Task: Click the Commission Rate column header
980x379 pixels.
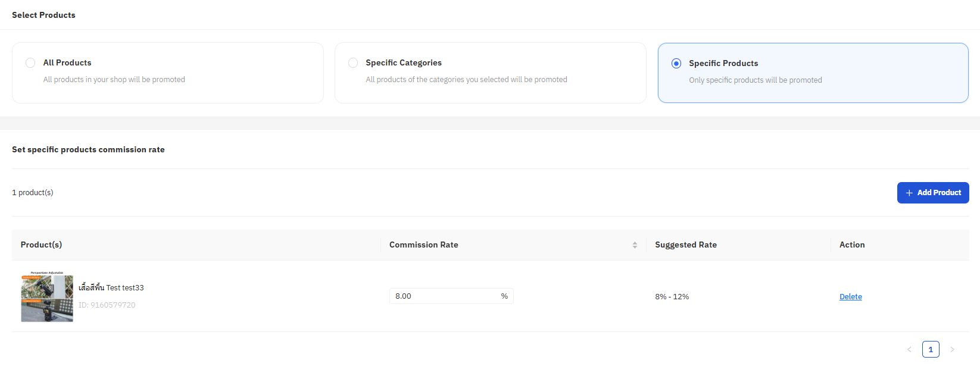Action: (424, 245)
